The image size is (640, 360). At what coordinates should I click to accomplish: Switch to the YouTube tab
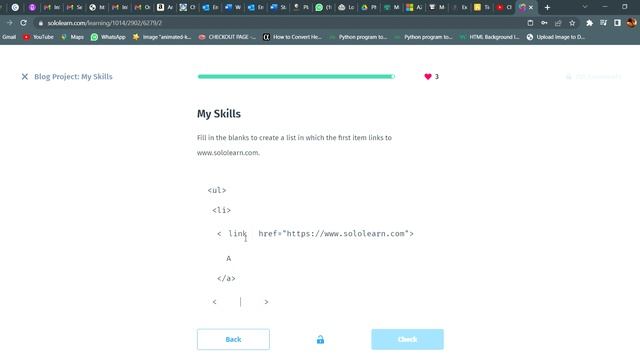pos(504,7)
